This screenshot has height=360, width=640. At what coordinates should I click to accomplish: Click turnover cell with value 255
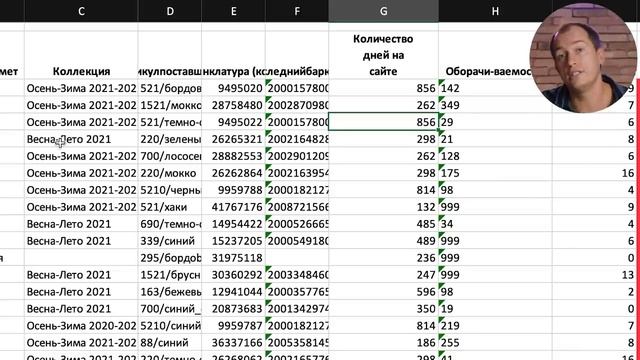[495, 343]
